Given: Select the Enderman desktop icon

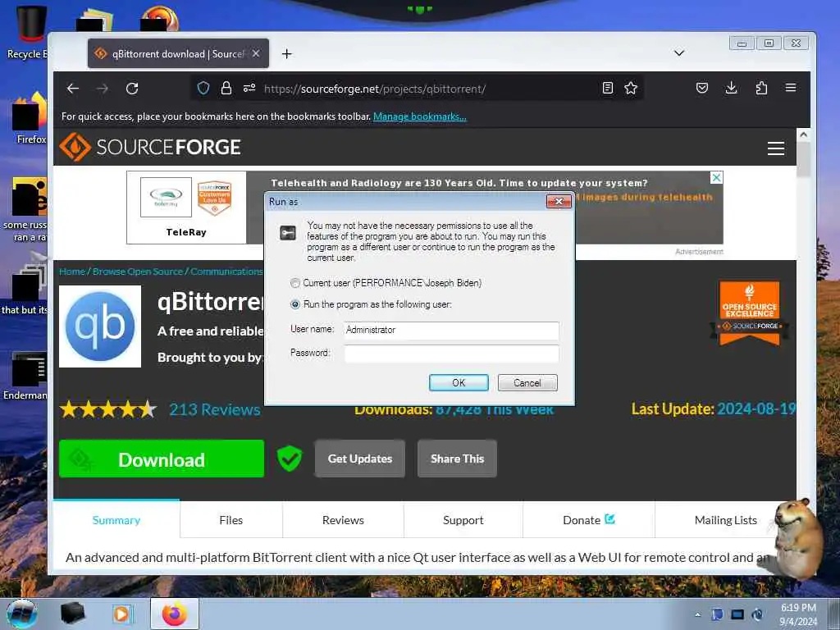Looking at the screenshot, I should pyautogui.click(x=25, y=375).
